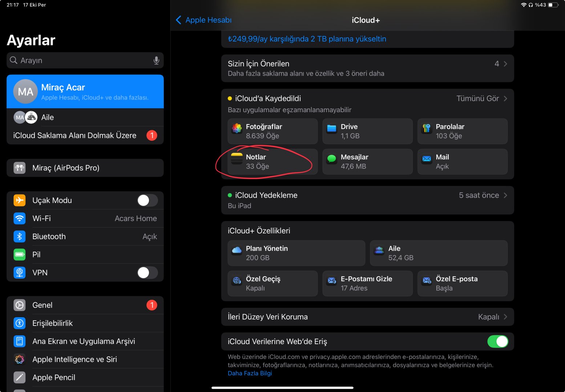
Task: Tap the battery Pil icon
Action: 20,254
